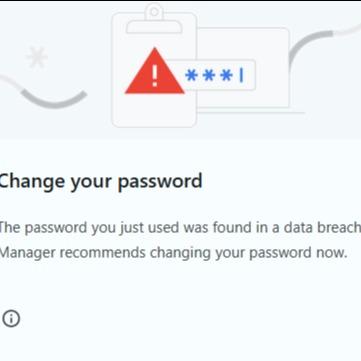Click the red warning triangle icon
Image resolution: width=361 pixels, height=361 pixels.
pos(154,71)
